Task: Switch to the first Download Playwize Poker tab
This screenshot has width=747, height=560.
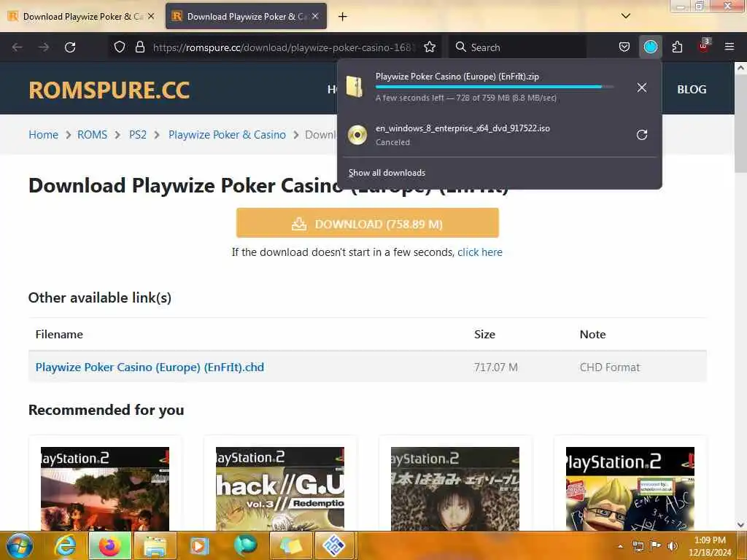Action: coord(82,16)
